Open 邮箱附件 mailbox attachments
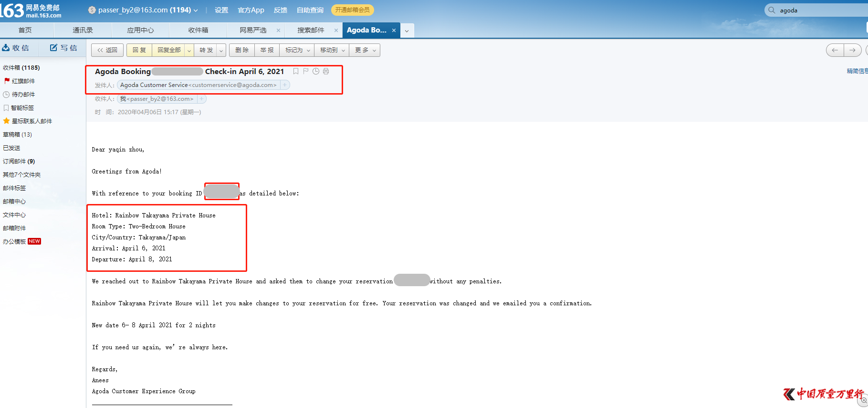868x408 pixels. click(14, 228)
